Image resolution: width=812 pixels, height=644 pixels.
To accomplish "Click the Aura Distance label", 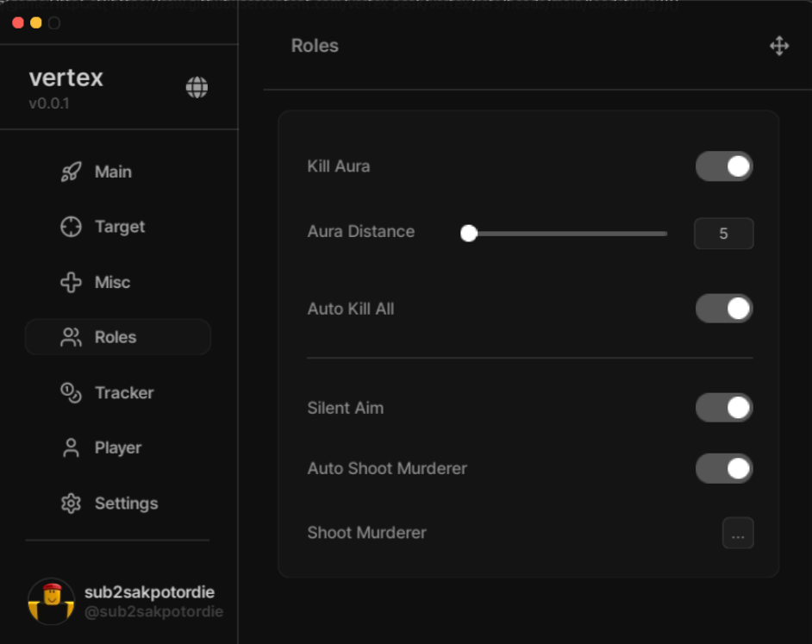I will tap(361, 232).
